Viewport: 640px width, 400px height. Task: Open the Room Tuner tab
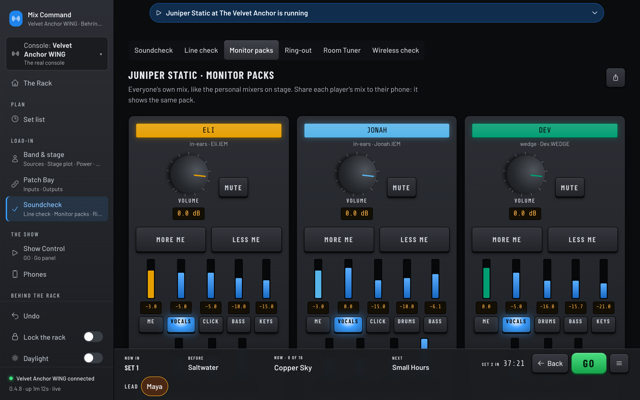342,50
